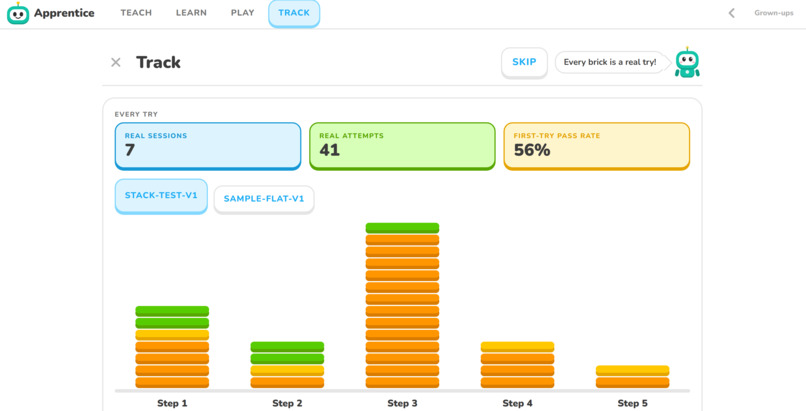Click the yellow brick atop Step 5
Image resolution: width=806 pixels, height=411 pixels.
633,370
